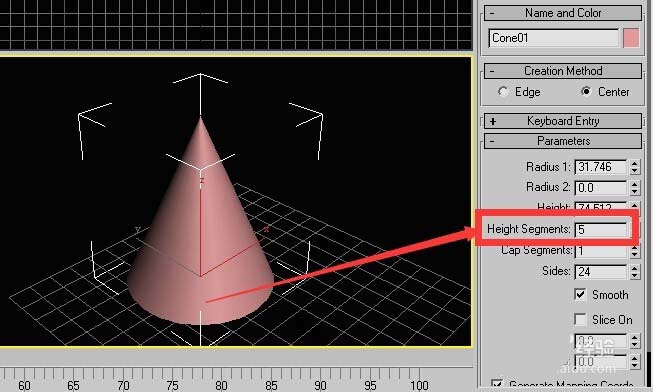Expand the Keyboard Entry rollout

(563, 121)
